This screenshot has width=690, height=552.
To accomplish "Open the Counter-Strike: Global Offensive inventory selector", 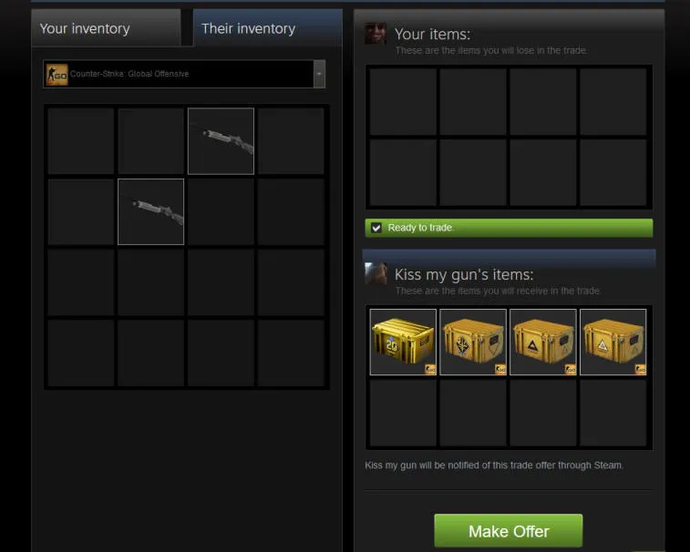I will click(184, 74).
